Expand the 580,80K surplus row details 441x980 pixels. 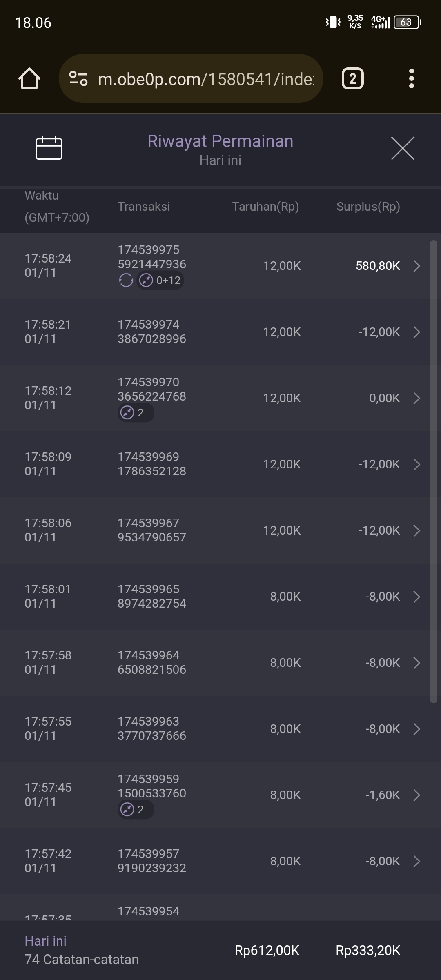point(416,266)
